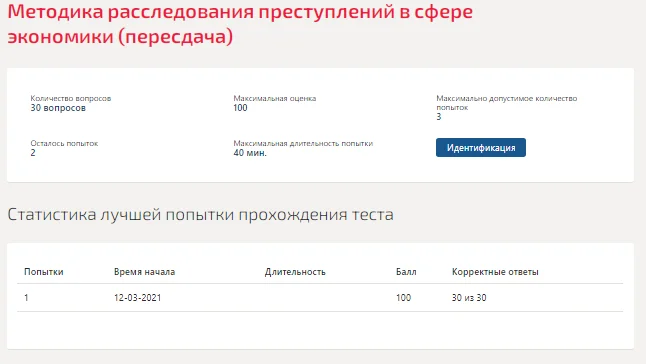Click the 30 из 30 result cell
646x364 pixels.
click(469, 298)
